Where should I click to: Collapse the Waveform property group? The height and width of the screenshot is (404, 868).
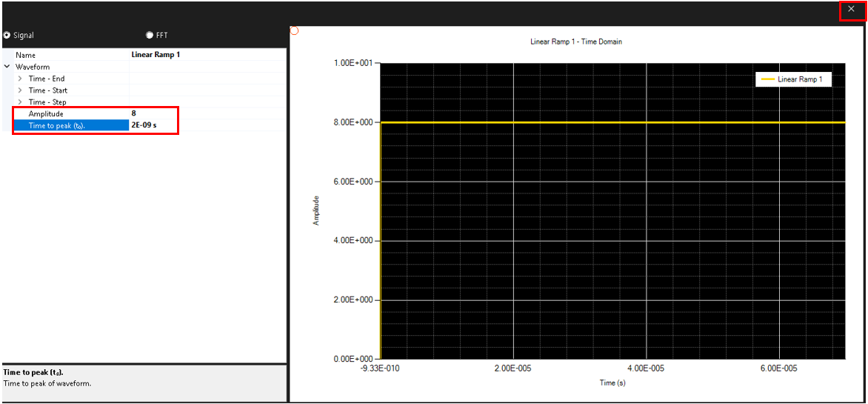point(7,67)
